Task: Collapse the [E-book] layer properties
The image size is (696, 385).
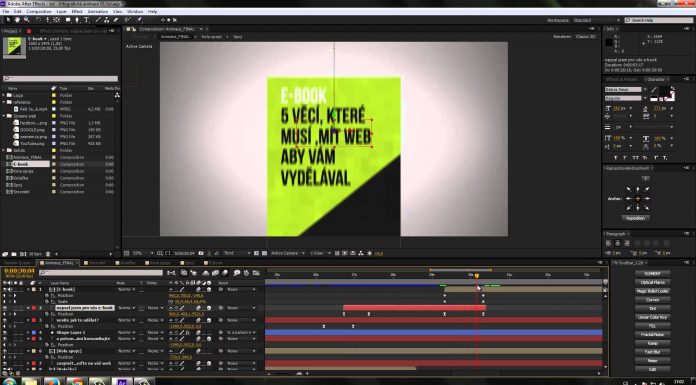Action: pyautogui.click(x=28, y=290)
